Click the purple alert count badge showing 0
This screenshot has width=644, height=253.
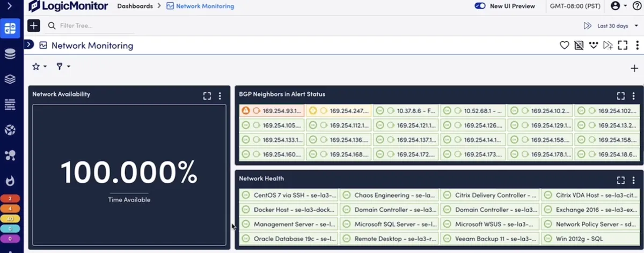[x=10, y=239]
